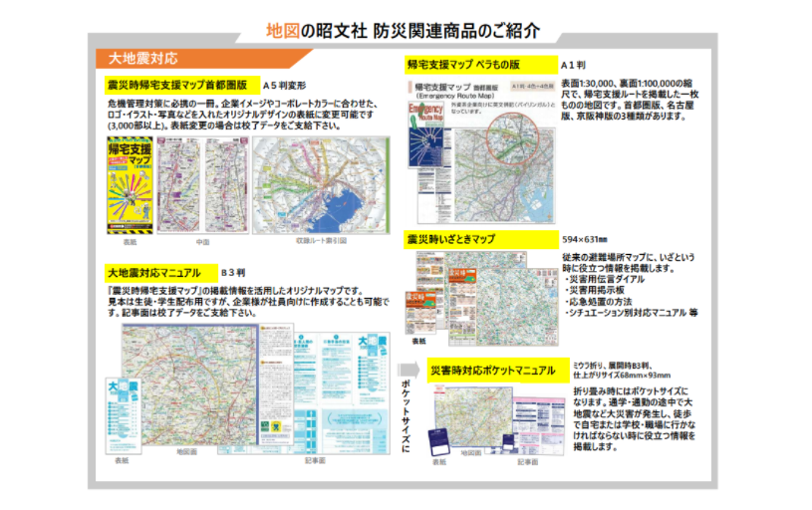Viewport: 812px width, 510px height.
Task: Click the シチュエーション別対応マニュアル 等 bullet
Action: pos(632,313)
